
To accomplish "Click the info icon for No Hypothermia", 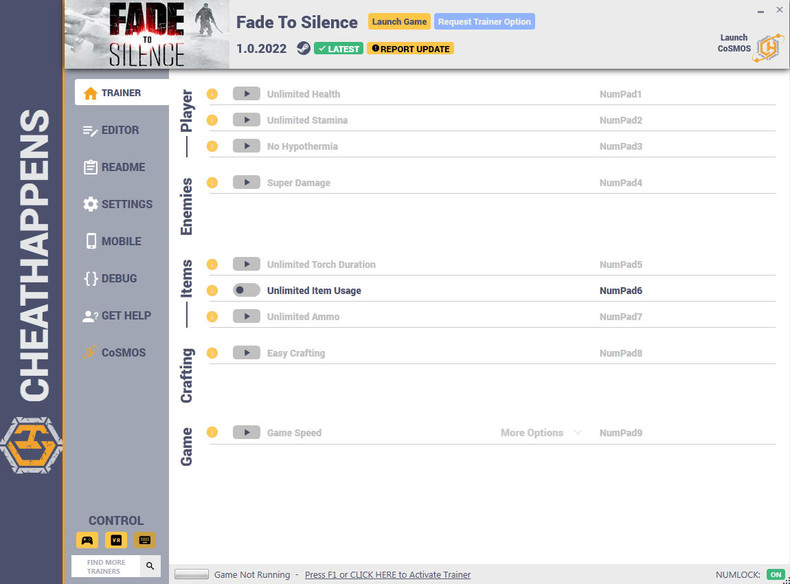I will (212, 147).
